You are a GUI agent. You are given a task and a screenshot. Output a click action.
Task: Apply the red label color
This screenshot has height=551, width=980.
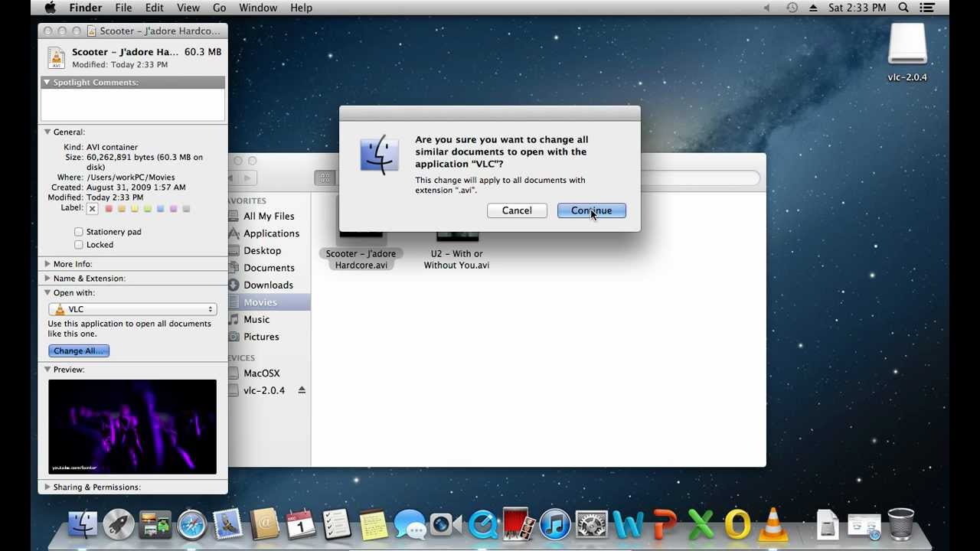pyautogui.click(x=109, y=208)
